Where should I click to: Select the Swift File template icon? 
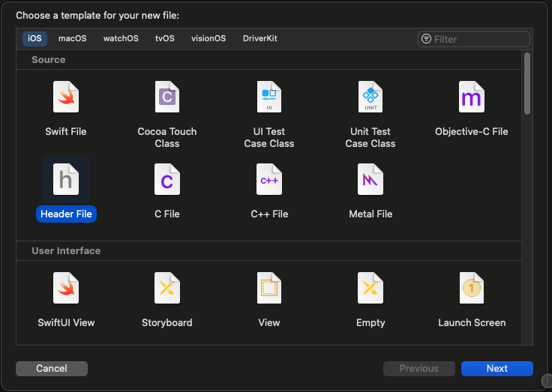click(x=66, y=97)
